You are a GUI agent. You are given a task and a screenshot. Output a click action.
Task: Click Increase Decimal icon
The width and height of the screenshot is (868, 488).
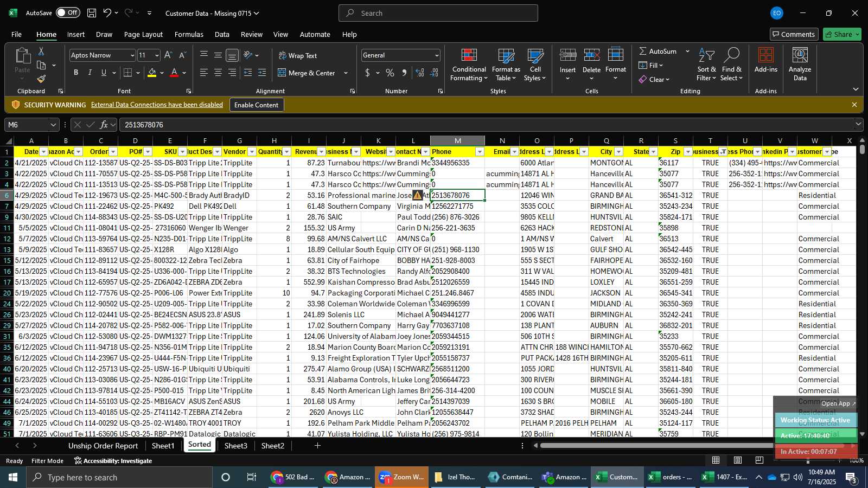(419, 73)
